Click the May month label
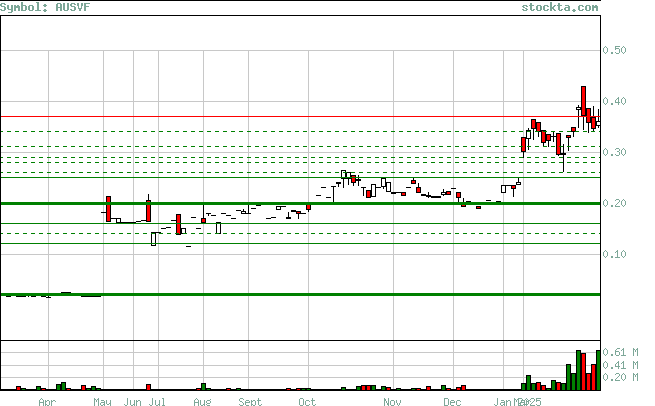 point(102,402)
